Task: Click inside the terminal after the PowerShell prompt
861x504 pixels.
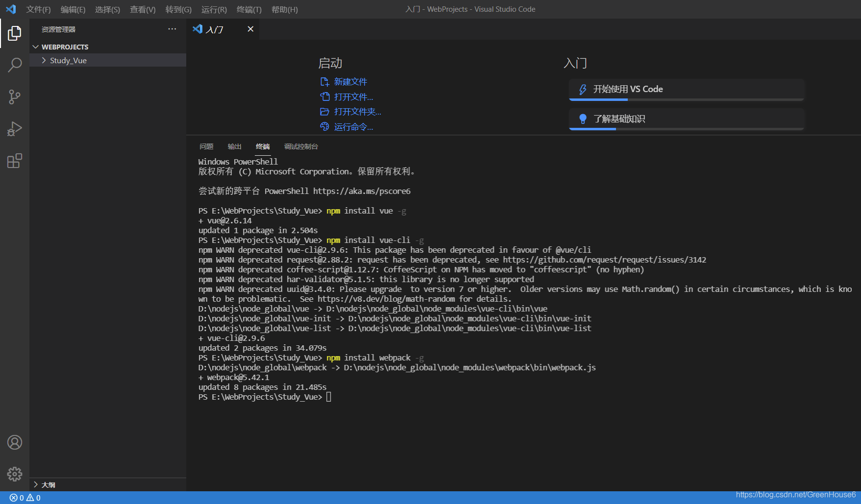Action: pos(343,397)
